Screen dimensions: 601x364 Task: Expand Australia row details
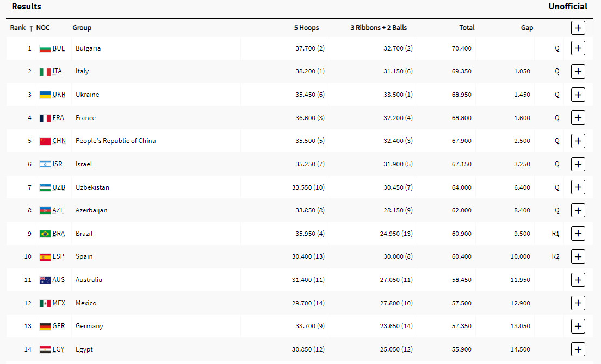point(578,280)
